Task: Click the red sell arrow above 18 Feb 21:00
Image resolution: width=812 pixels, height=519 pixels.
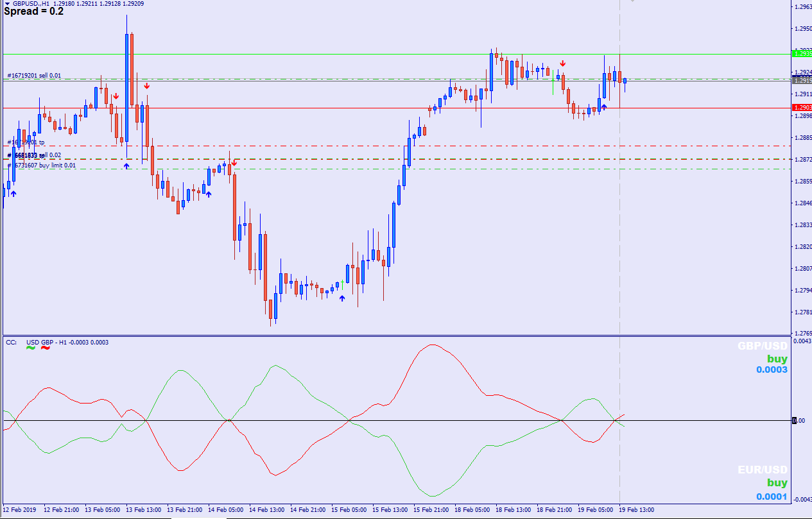Action: click(x=563, y=64)
